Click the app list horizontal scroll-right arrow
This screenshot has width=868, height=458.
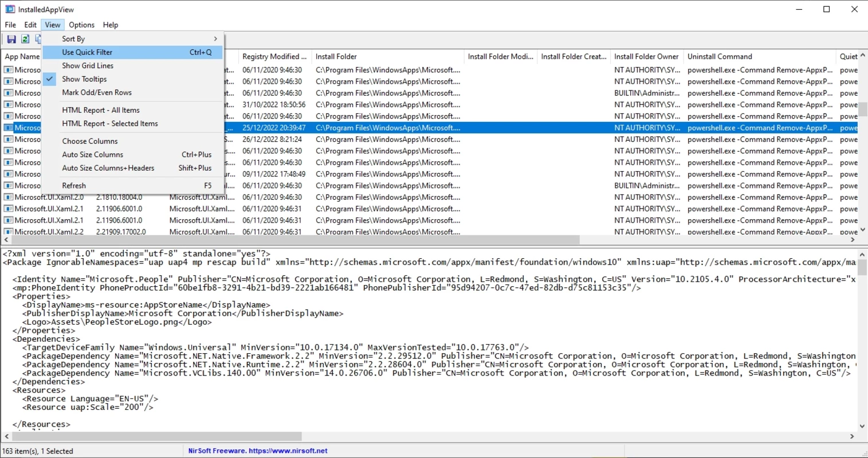click(x=853, y=240)
